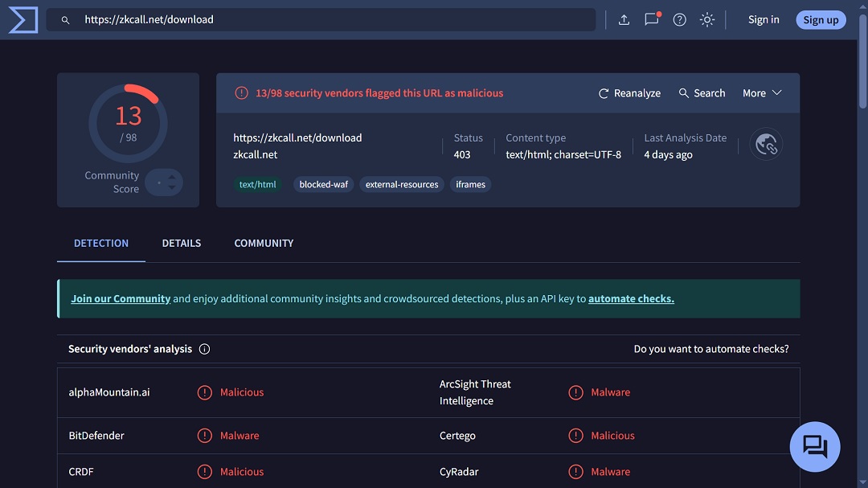Open feedback via the comment bubble icon
This screenshot has width=868, height=488.
point(652,19)
